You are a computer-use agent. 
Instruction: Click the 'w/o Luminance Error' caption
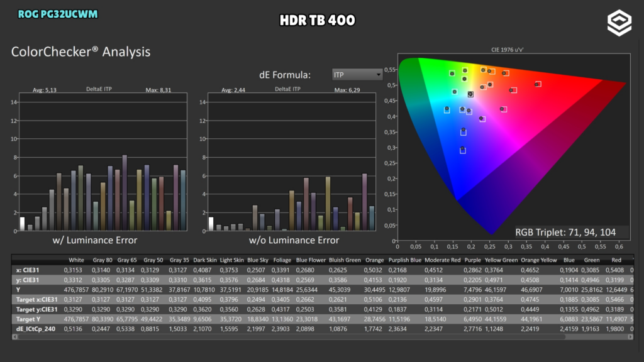[294, 240]
